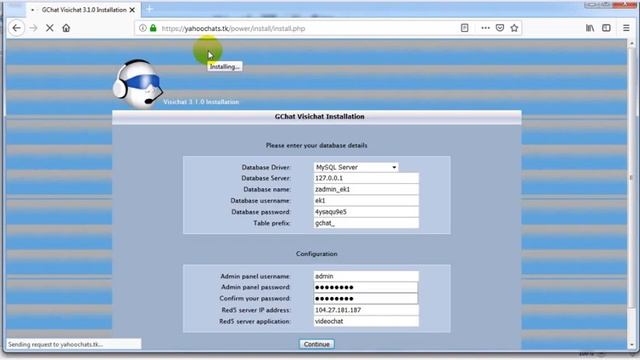This screenshot has width=640, height=360.
Task: Toggle reader view in address bar
Action: click(x=464, y=28)
